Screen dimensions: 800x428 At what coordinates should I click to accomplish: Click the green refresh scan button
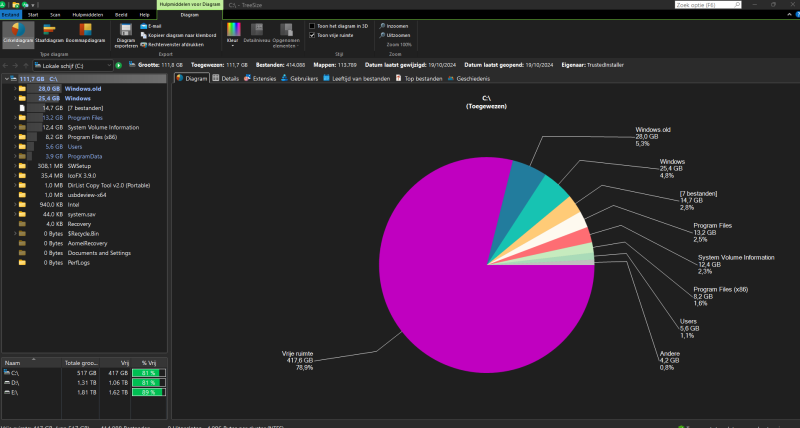(118, 65)
